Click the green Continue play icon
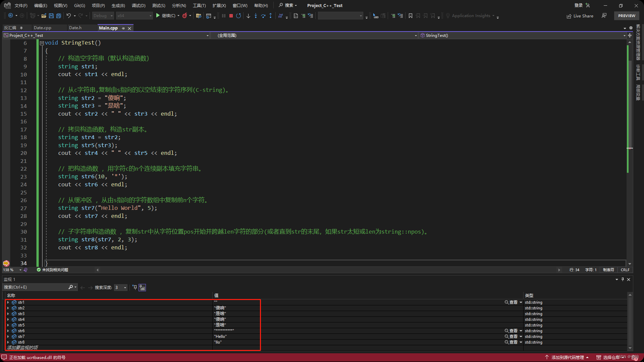The height and width of the screenshot is (362, 644). tap(158, 16)
